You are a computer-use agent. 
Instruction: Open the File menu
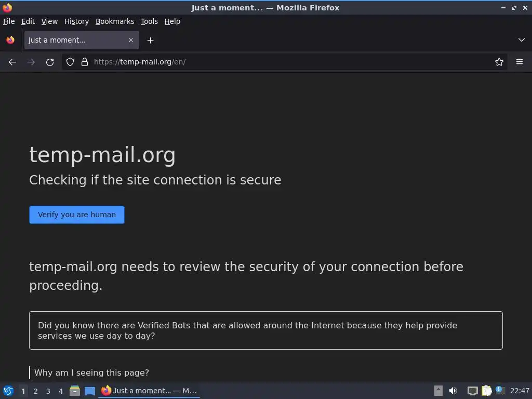pyautogui.click(x=9, y=21)
